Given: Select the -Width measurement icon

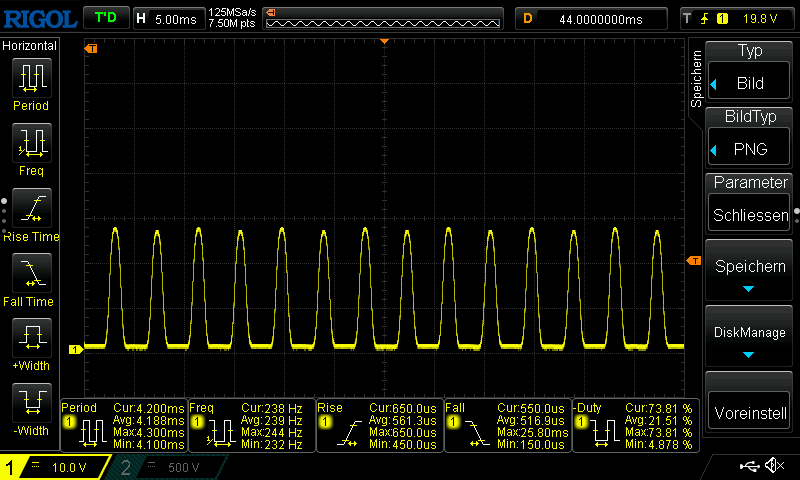Looking at the screenshot, I should 30,402.
